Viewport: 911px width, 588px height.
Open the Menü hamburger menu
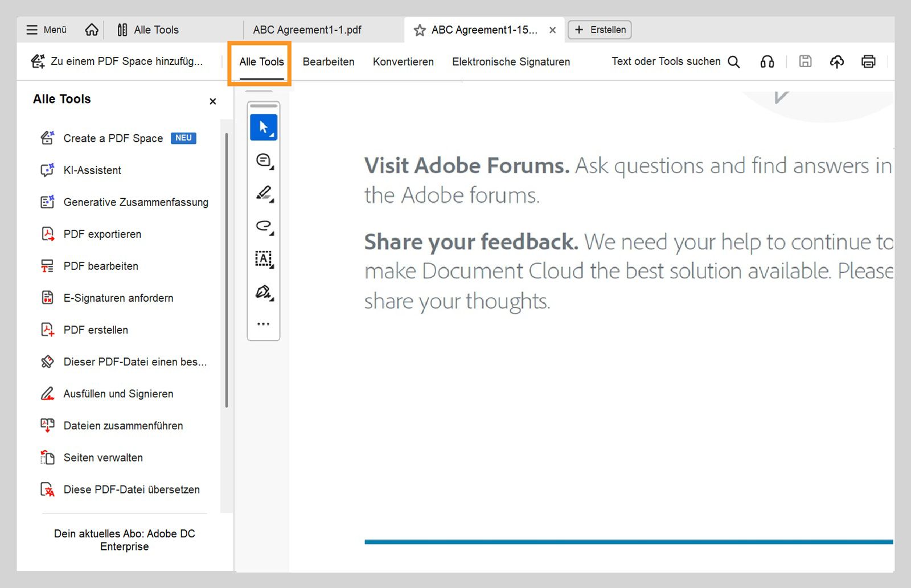[x=47, y=30]
